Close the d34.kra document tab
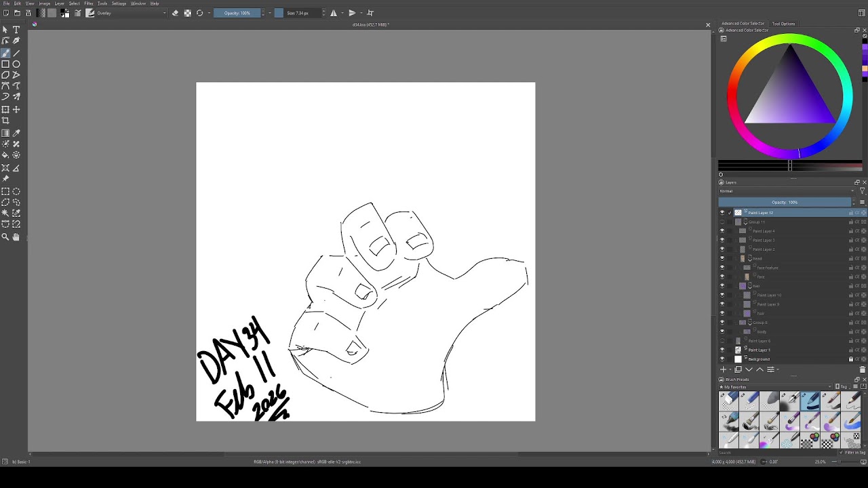This screenshot has height=488, width=868. [708, 25]
